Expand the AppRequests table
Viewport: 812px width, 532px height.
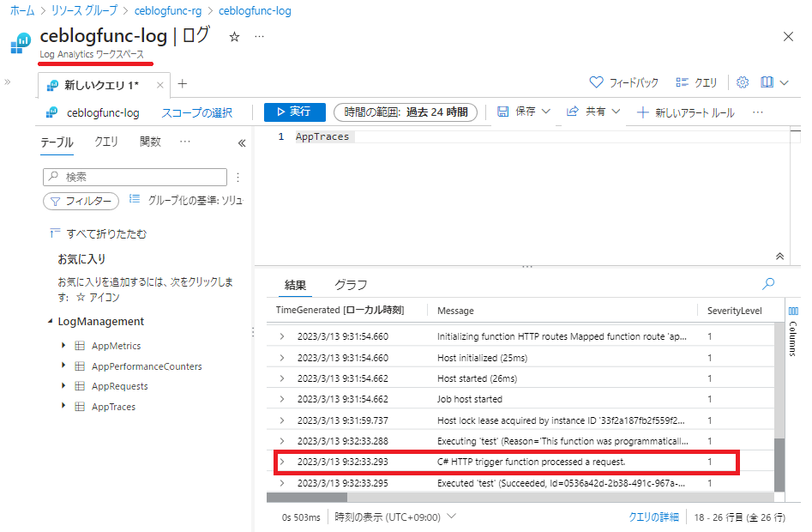click(x=63, y=385)
